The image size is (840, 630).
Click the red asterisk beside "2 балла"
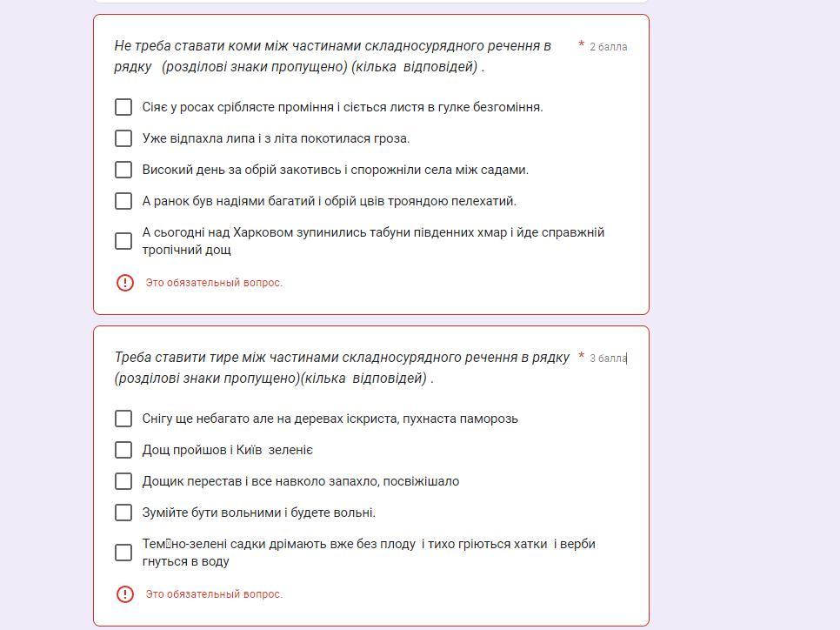coord(581,44)
